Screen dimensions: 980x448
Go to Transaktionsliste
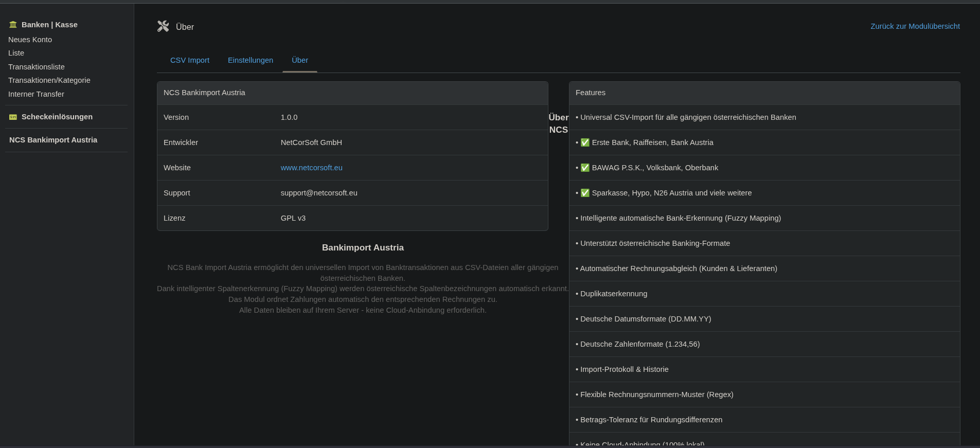(x=37, y=67)
